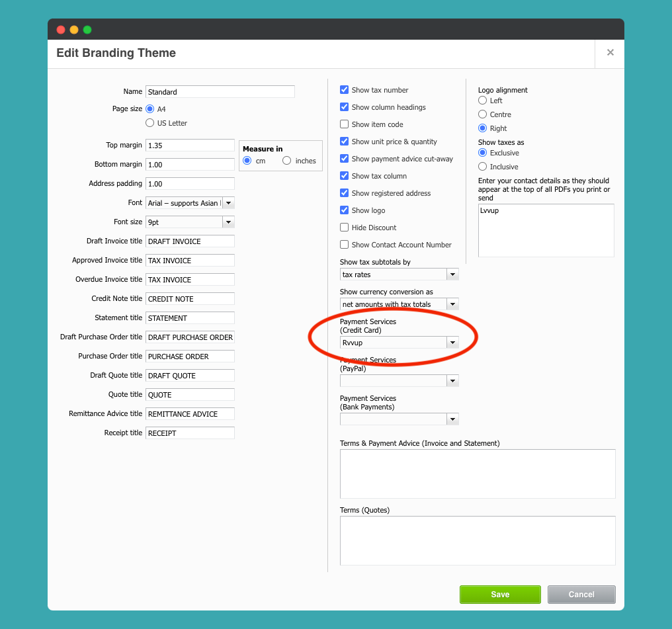Choose Inclusive for Show taxes as
Image resolution: width=672 pixels, height=629 pixels.
point(482,167)
